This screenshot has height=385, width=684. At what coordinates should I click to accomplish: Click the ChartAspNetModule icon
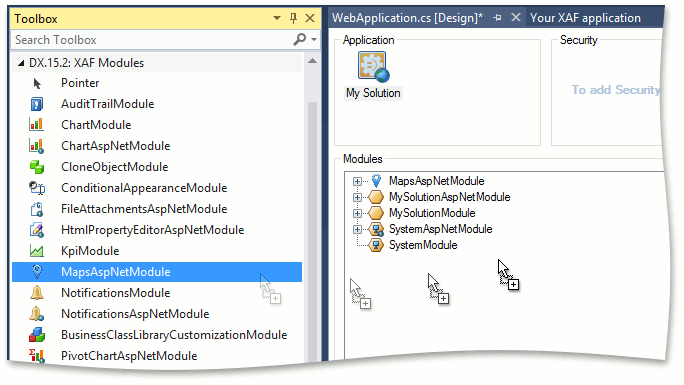pyautogui.click(x=36, y=146)
